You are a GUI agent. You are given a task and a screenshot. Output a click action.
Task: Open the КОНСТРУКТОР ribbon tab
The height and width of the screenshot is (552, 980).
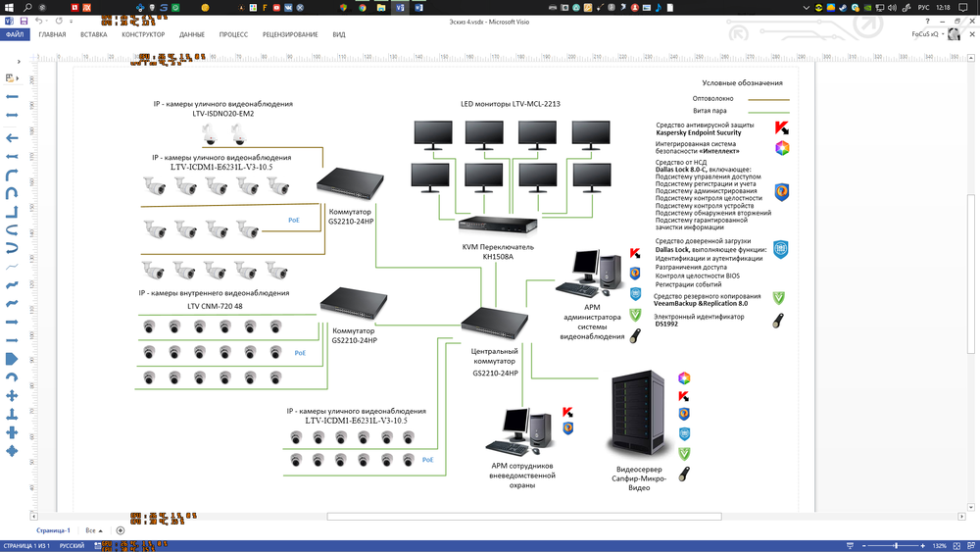point(143,34)
